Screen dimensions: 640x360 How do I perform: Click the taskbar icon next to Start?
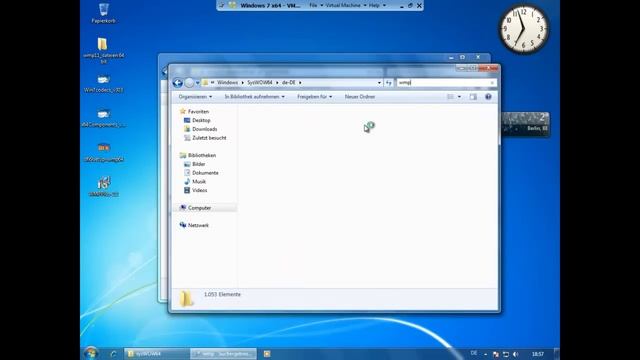pyautogui.click(x=113, y=354)
